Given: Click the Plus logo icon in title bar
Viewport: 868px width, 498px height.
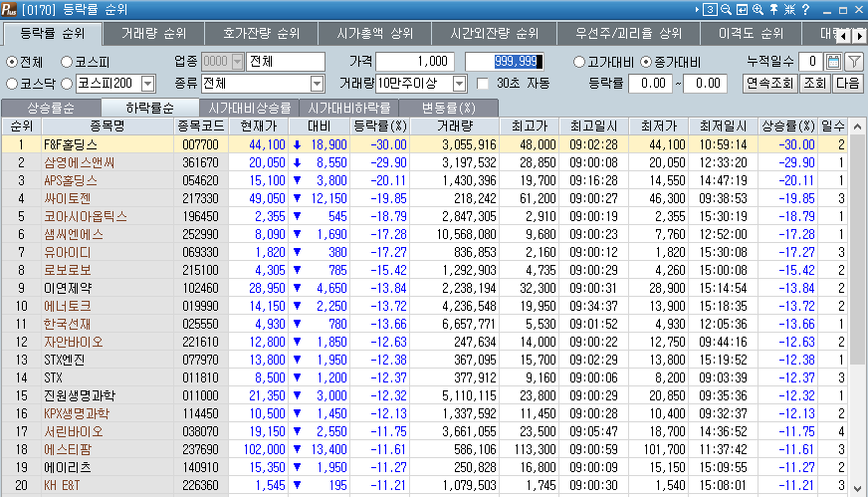Looking at the screenshot, I should point(9,9).
